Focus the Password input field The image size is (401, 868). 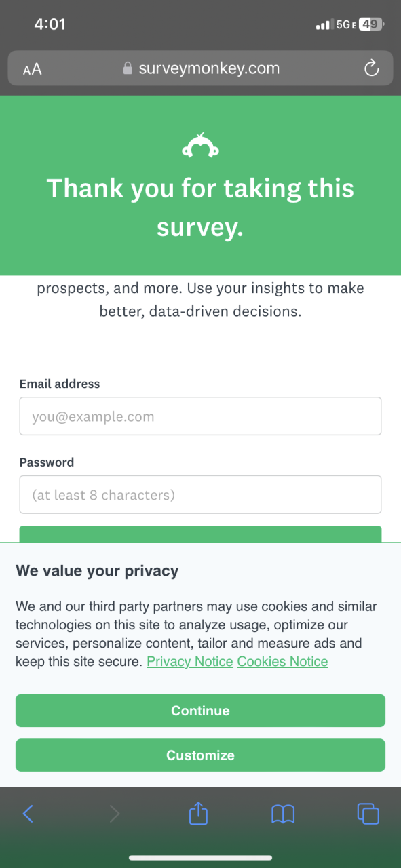coord(200,494)
